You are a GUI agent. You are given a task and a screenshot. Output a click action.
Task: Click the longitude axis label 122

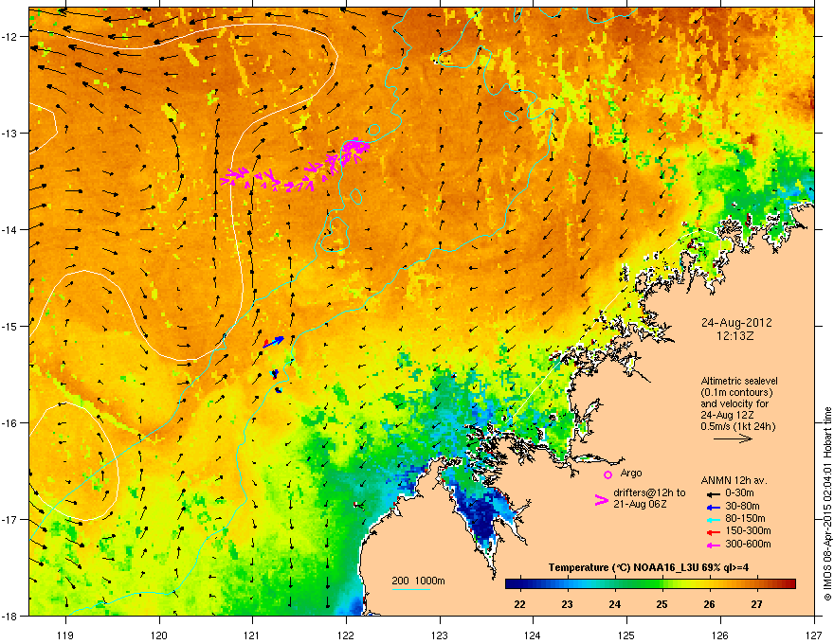[346, 635]
